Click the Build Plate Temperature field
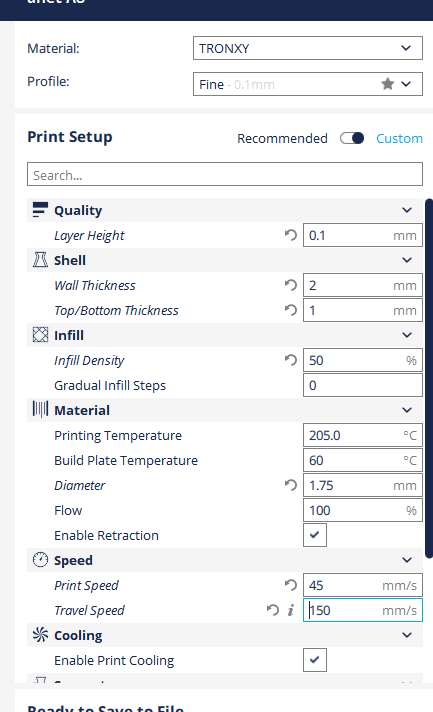This screenshot has width=433, height=712. pos(363,460)
